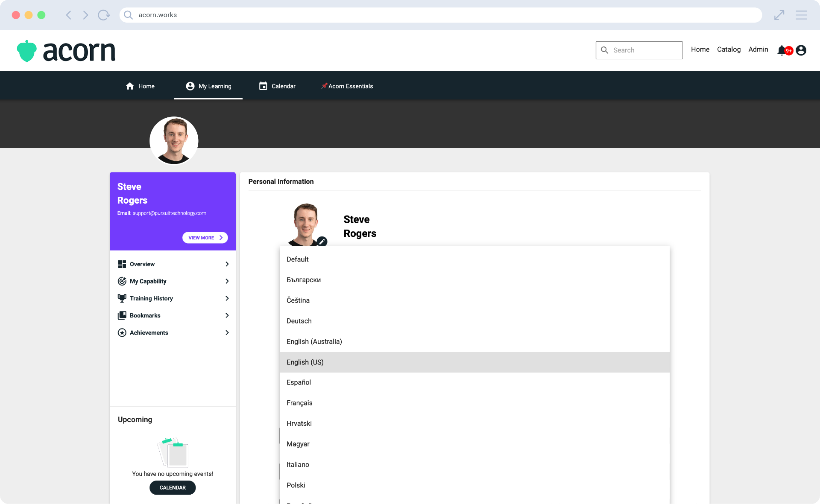The height and width of the screenshot is (504, 820).
Task: Click the browser reload icon
Action: pyautogui.click(x=103, y=15)
